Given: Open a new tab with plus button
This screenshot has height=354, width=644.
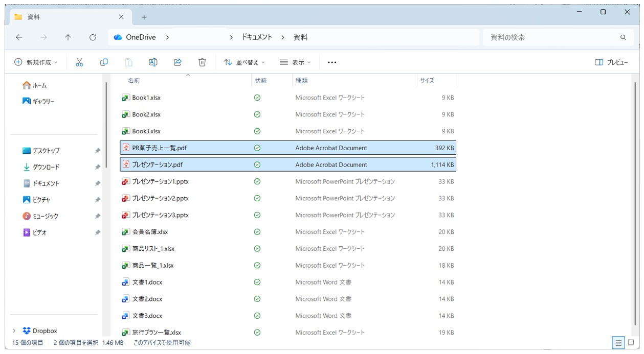Looking at the screenshot, I should click(144, 17).
